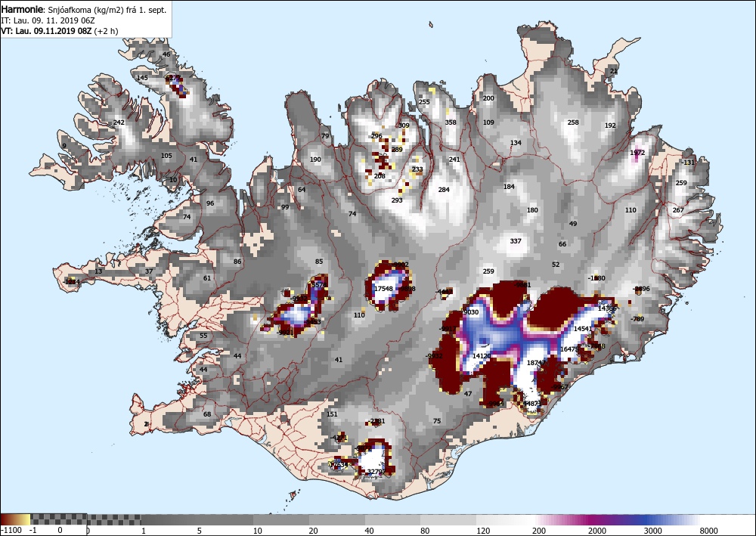Viewport: 756px width, 536px height.
Task: Click the map value 18747
Action: click(x=536, y=363)
